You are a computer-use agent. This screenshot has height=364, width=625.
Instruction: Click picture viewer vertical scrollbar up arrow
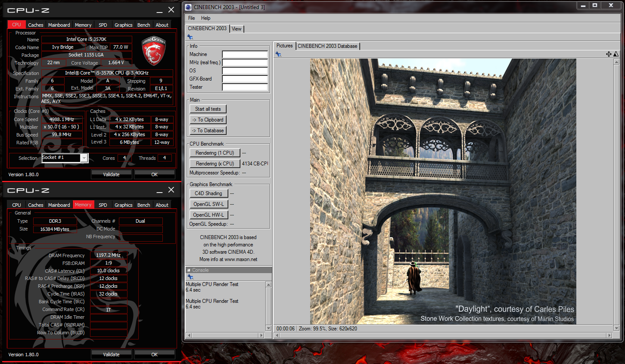[x=616, y=62]
